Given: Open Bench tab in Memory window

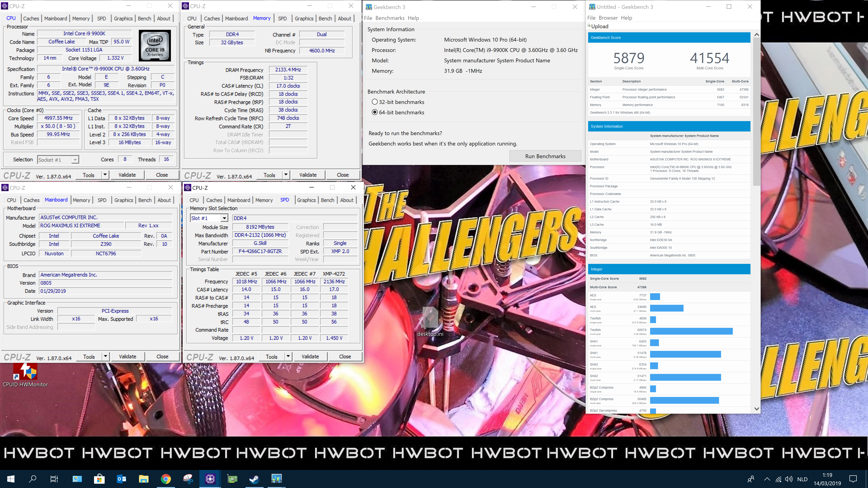Looking at the screenshot, I should tap(325, 19).
